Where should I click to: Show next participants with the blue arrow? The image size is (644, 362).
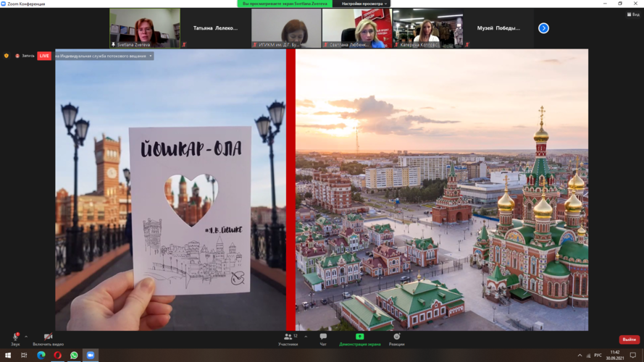(x=543, y=28)
